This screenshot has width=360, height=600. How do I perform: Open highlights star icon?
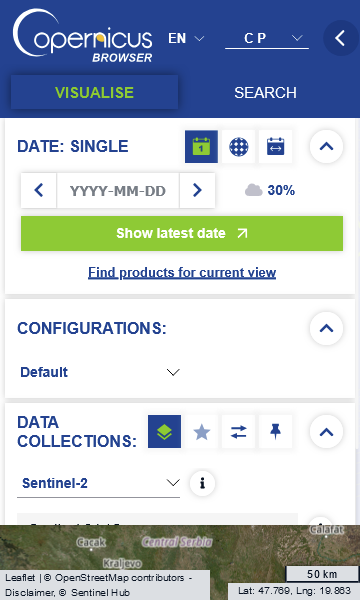click(202, 432)
